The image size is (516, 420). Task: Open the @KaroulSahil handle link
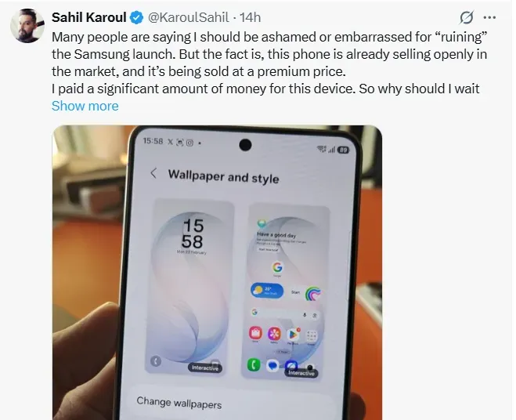pos(188,17)
